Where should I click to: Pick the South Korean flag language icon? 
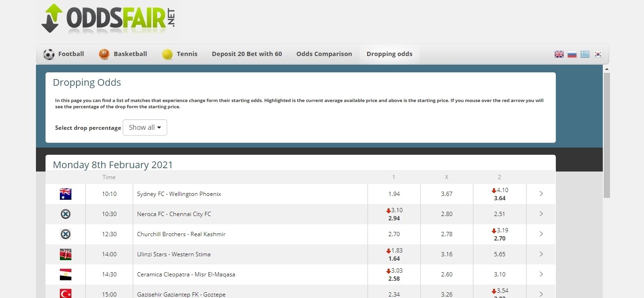click(x=598, y=54)
